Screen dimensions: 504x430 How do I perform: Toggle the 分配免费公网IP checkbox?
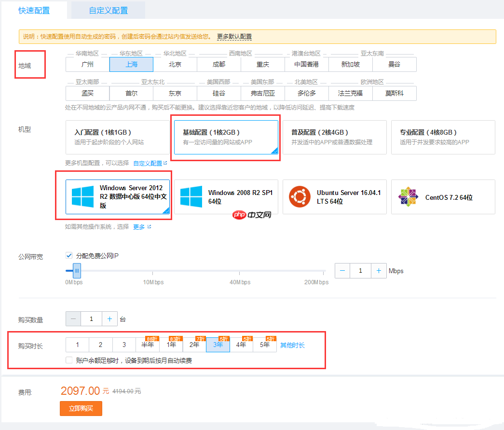pos(69,255)
